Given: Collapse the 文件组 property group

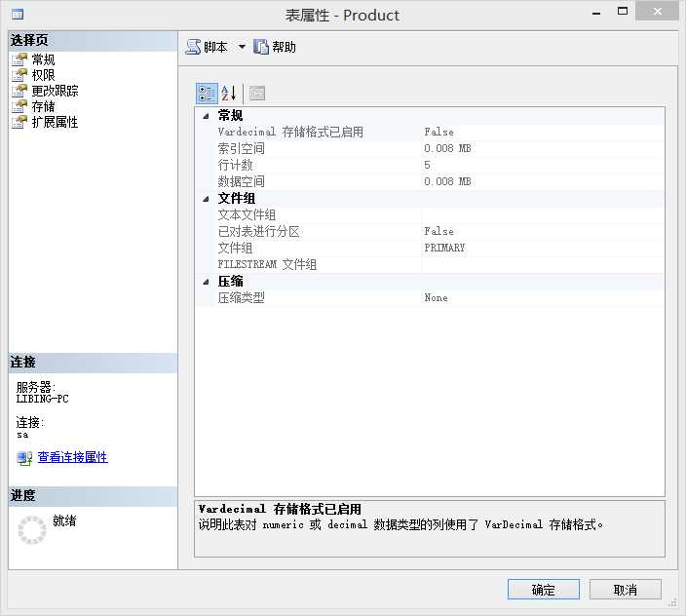Looking at the screenshot, I should click(x=206, y=199).
